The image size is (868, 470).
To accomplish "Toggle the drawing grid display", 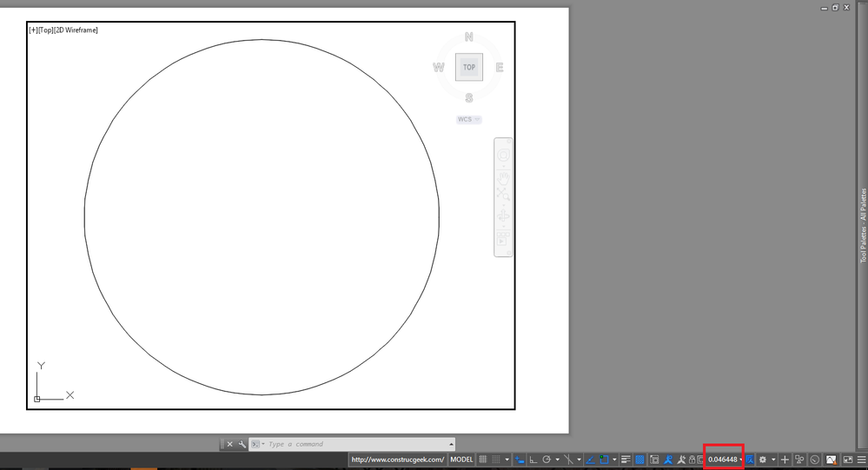I will (x=483, y=460).
